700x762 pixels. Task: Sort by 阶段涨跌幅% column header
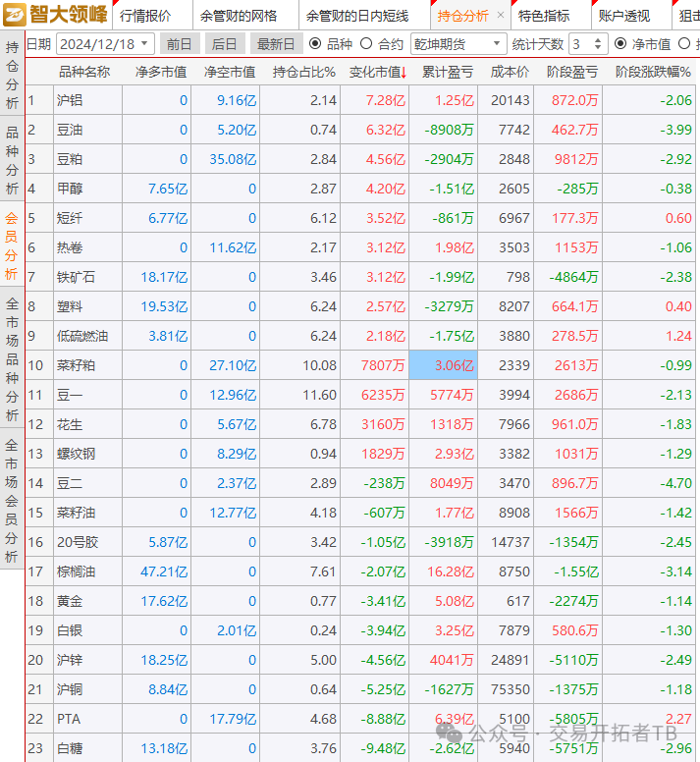tap(653, 72)
